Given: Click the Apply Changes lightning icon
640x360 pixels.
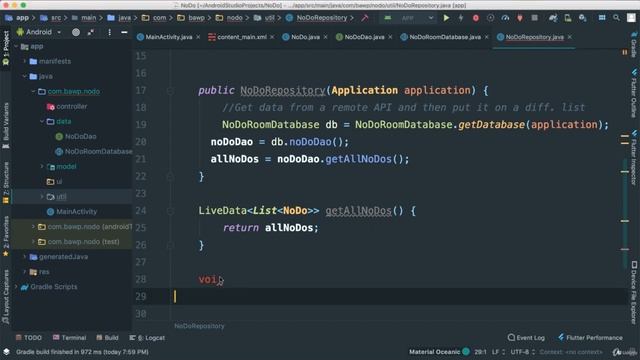Looking at the screenshot, I should pos(461,18).
